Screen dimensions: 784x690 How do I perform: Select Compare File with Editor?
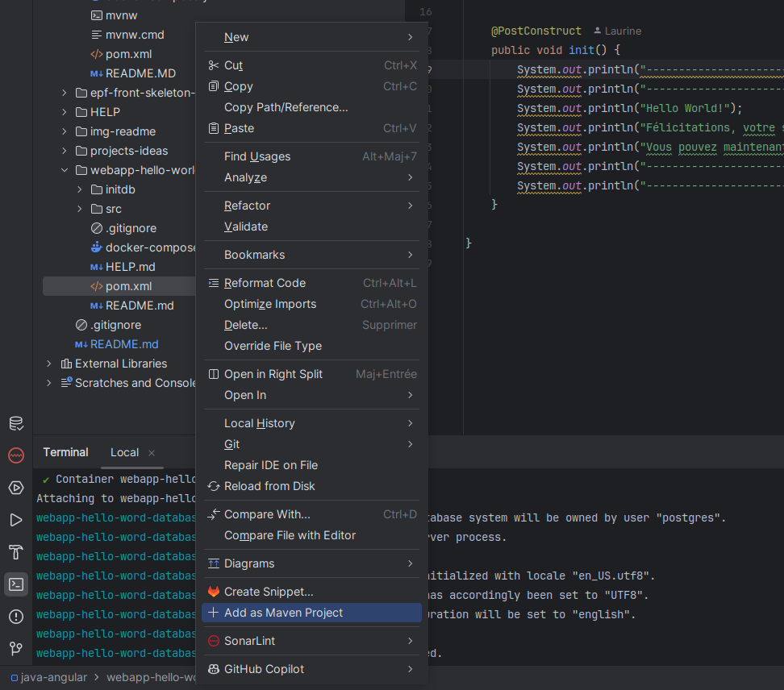tap(311, 535)
